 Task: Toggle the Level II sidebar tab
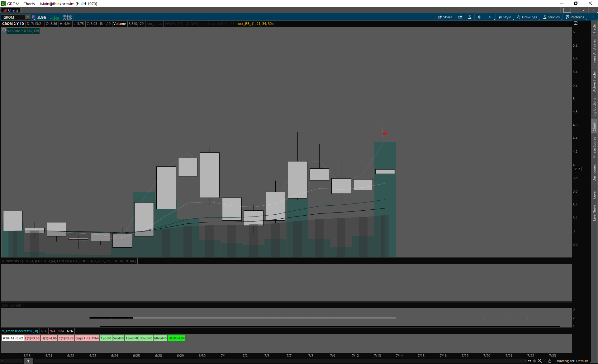click(x=594, y=193)
